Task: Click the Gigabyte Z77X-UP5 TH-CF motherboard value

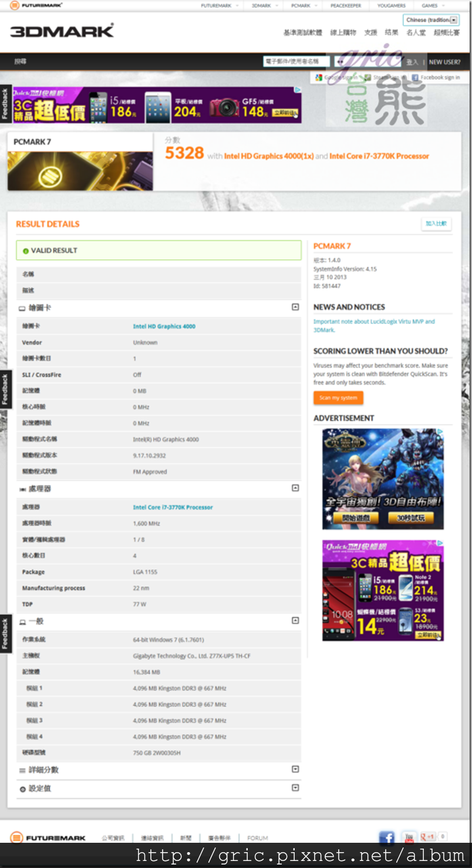Action: [191, 656]
